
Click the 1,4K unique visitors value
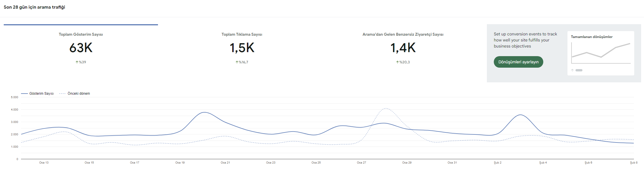(x=403, y=48)
